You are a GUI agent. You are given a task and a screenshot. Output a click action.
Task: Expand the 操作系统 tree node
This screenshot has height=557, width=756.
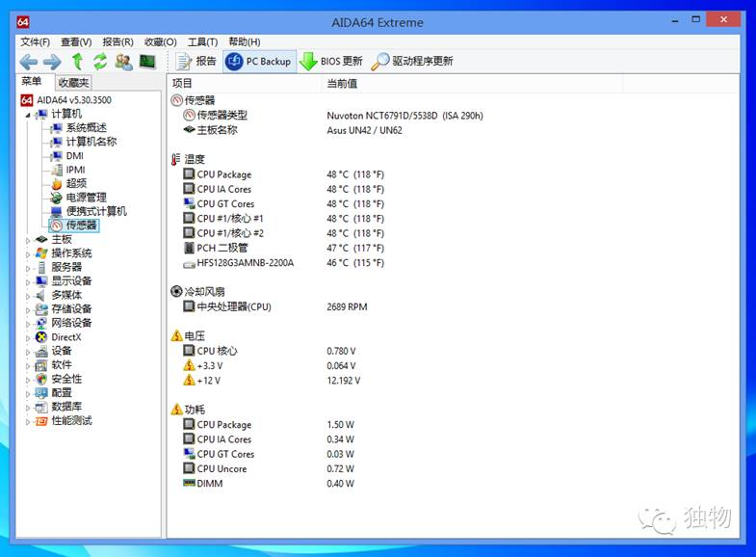[x=28, y=253]
